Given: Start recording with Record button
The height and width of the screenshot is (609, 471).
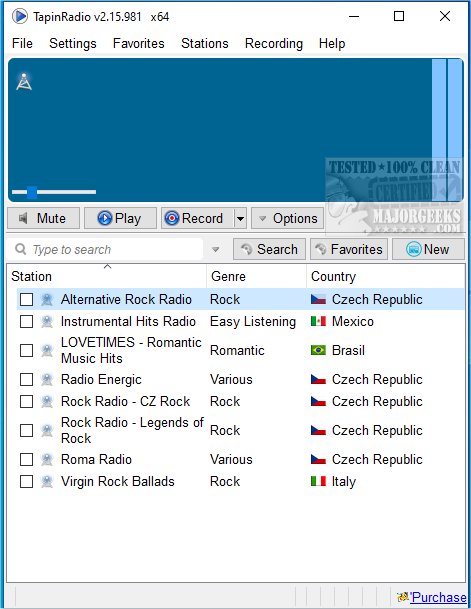Looking at the screenshot, I should tap(198, 218).
